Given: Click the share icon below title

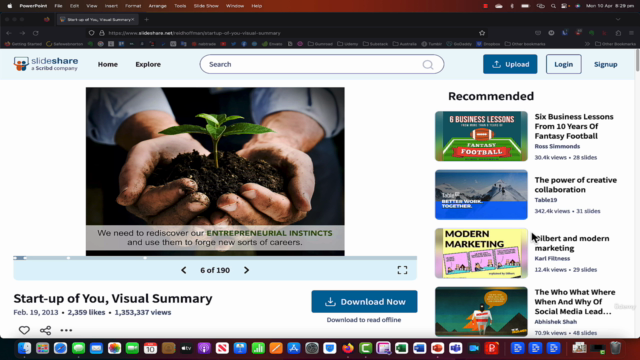Looking at the screenshot, I should (x=45, y=330).
